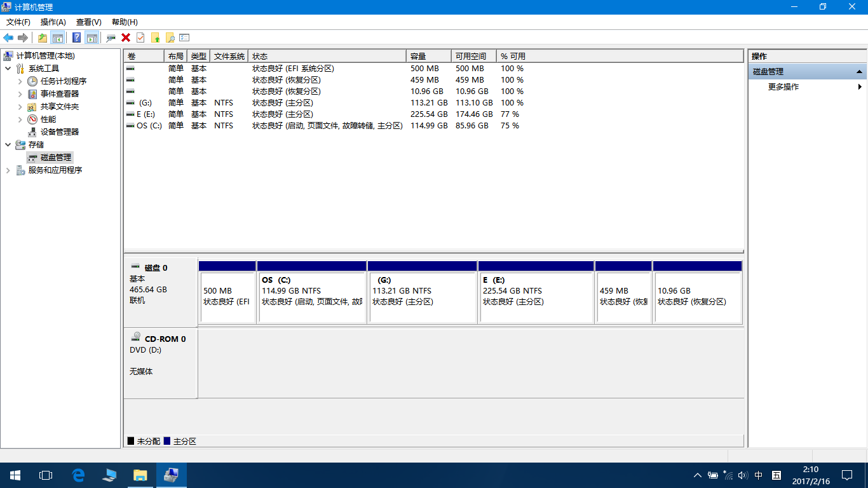Click the 中 input language indicator

[x=759, y=475]
